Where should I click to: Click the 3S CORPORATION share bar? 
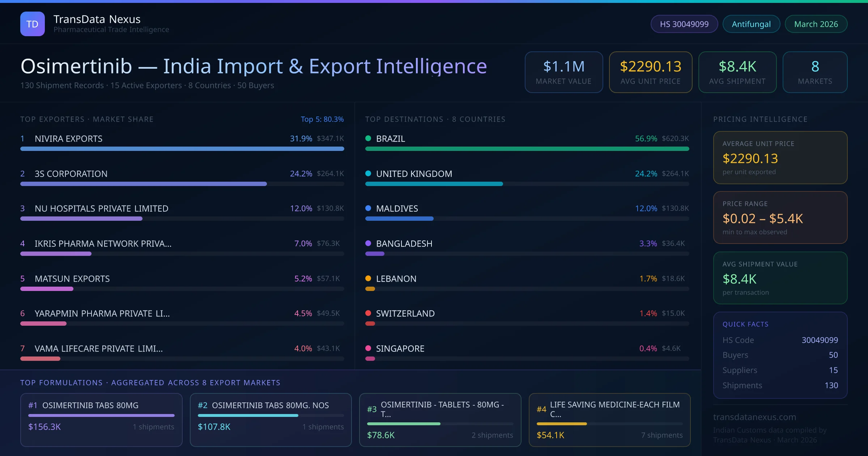point(144,184)
